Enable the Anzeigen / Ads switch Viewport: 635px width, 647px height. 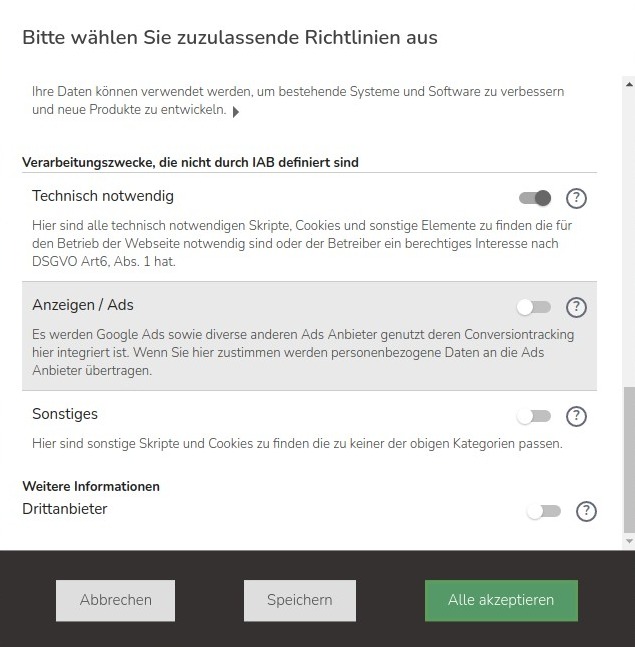click(x=534, y=307)
